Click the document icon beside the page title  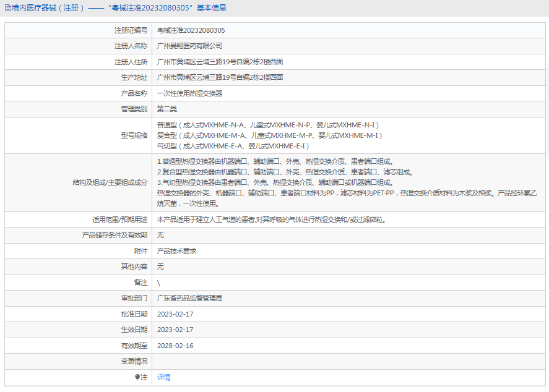(x=7, y=8)
